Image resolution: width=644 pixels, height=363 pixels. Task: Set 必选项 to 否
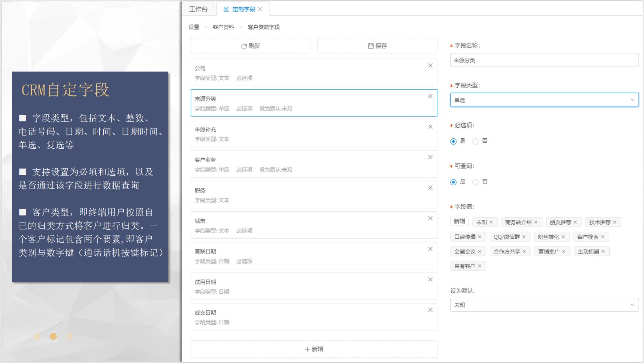pyautogui.click(x=476, y=141)
